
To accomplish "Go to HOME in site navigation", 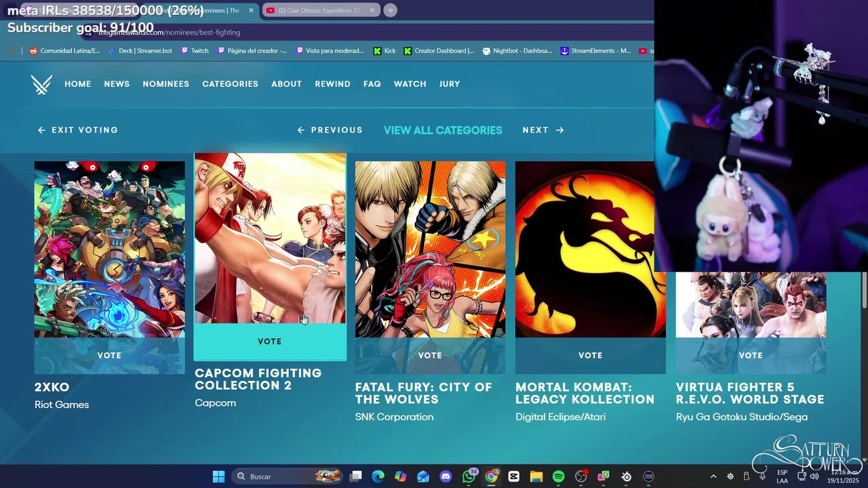I will pos(78,84).
